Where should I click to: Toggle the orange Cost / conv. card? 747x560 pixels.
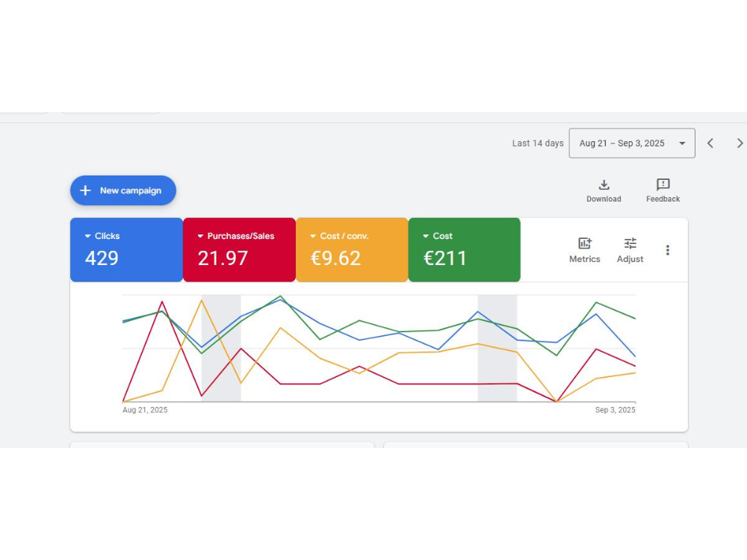tap(351, 250)
